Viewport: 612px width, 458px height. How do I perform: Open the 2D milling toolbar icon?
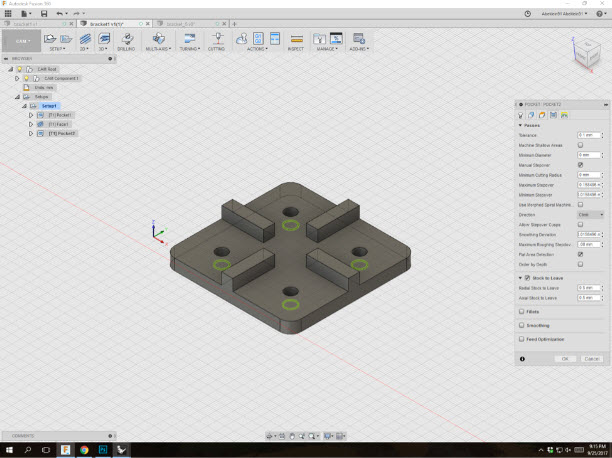point(83,40)
